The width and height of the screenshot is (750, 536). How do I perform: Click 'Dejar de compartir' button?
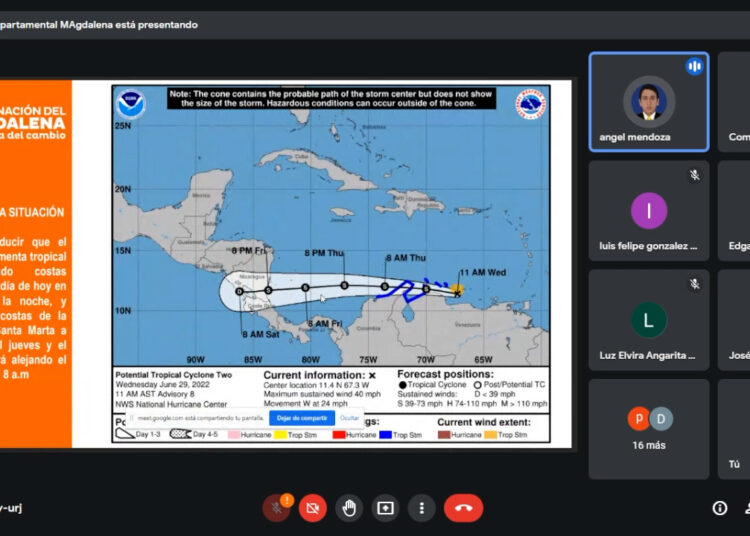tap(300, 418)
